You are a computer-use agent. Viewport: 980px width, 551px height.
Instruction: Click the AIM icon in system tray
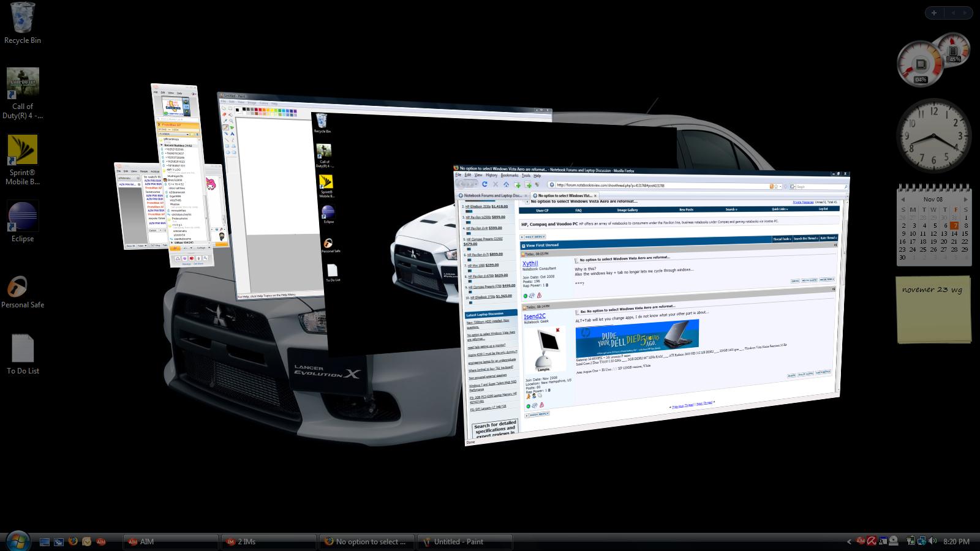pyautogui.click(x=861, y=541)
